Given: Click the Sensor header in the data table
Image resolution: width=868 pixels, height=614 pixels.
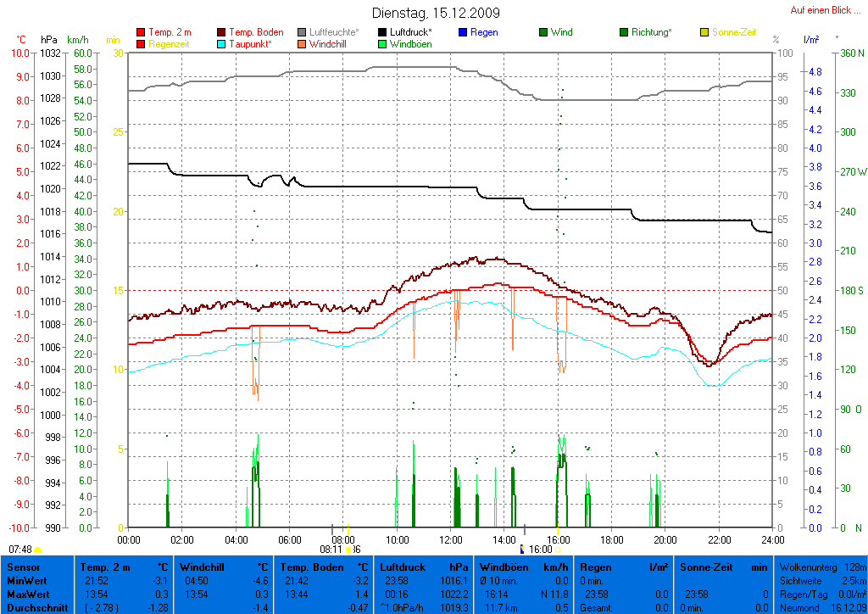Looking at the screenshot, I should pyautogui.click(x=24, y=567).
